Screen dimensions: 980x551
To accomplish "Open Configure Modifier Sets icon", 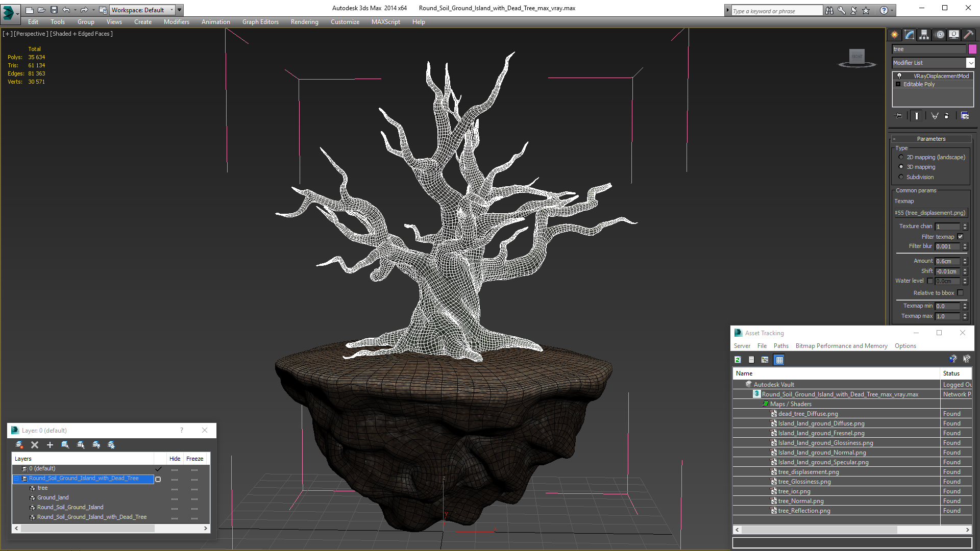I will (965, 116).
